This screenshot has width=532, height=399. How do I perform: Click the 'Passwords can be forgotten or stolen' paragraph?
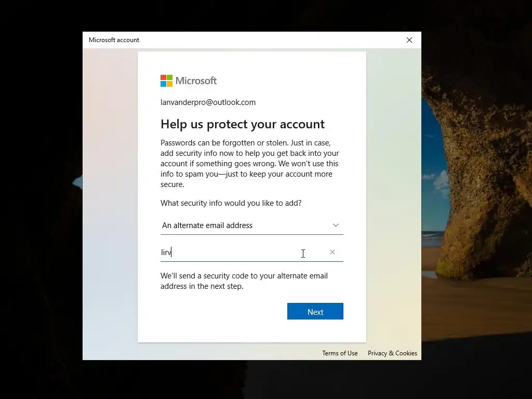250,163
